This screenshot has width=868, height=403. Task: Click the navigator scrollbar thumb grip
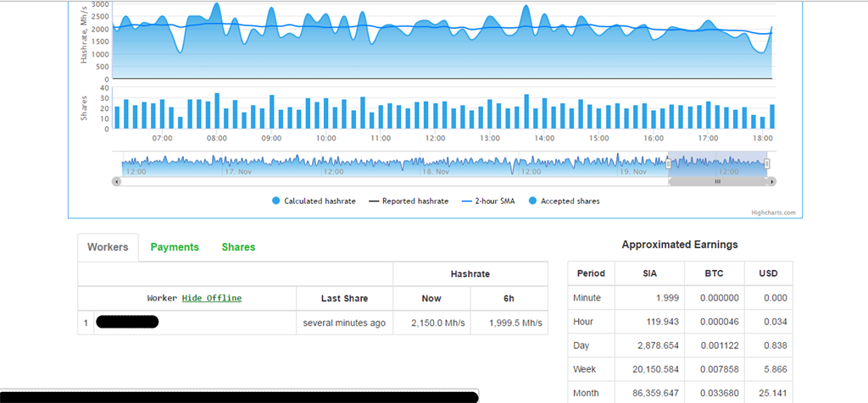coord(717,181)
